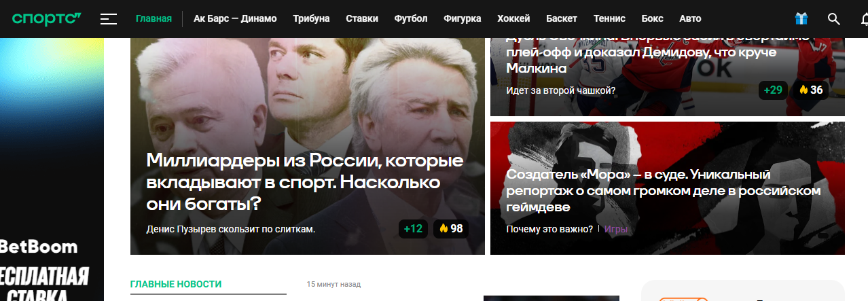Select the Главная menu item

(153, 18)
